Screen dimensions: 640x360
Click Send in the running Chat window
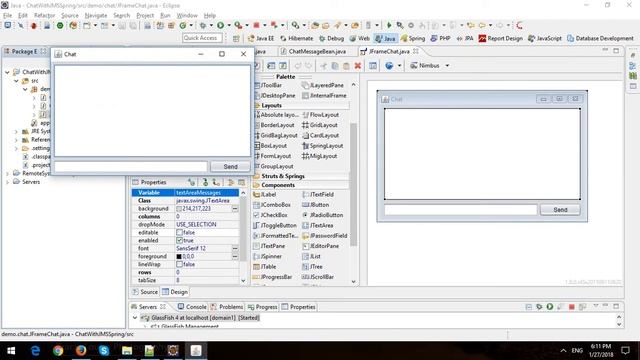click(x=230, y=167)
